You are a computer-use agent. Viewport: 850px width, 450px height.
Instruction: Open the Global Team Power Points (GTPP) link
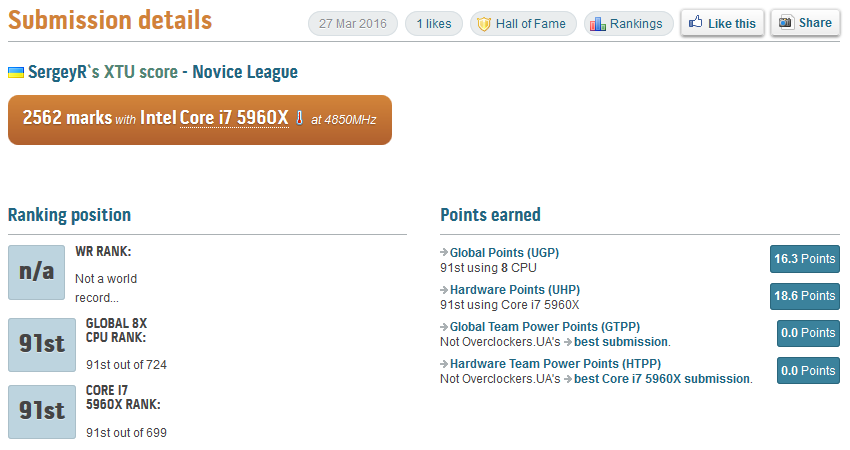[x=545, y=326]
